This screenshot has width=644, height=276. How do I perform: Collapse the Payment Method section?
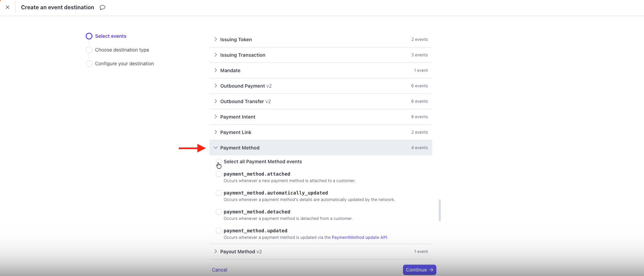click(x=216, y=148)
